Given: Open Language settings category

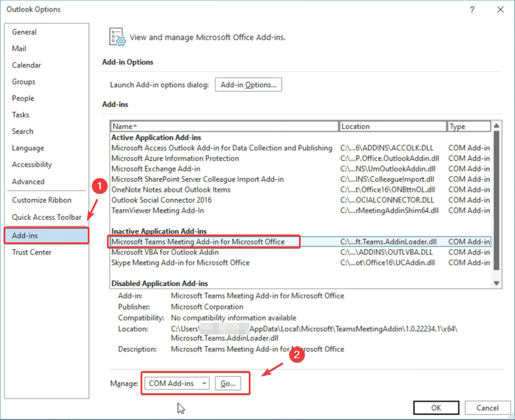Looking at the screenshot, I should pyautogui.click(x=28, y=148).
